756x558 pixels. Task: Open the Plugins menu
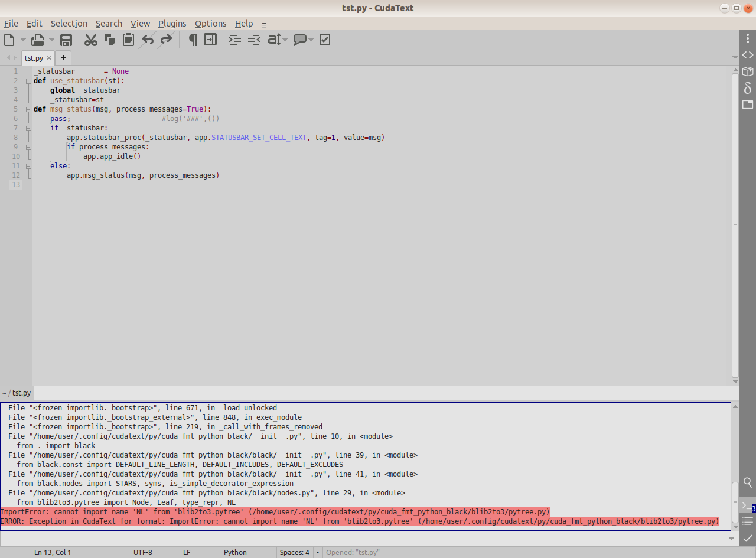tap(172, 24)
